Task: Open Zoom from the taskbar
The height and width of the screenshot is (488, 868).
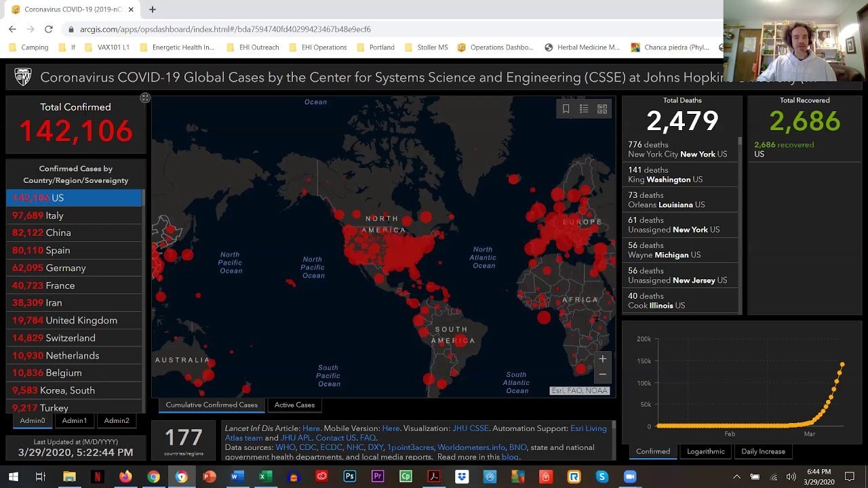Action: (x=630, y=476)
